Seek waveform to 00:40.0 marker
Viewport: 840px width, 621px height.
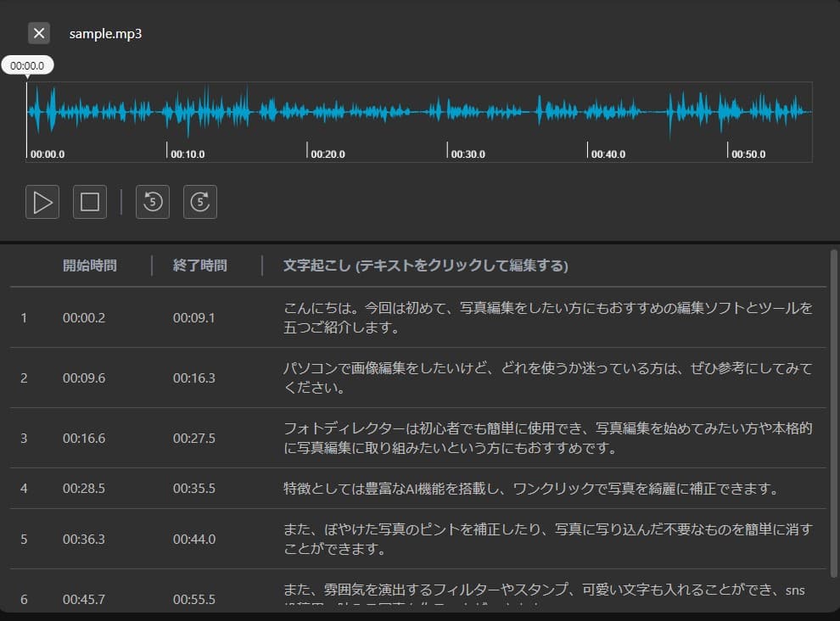pos(608,154)
